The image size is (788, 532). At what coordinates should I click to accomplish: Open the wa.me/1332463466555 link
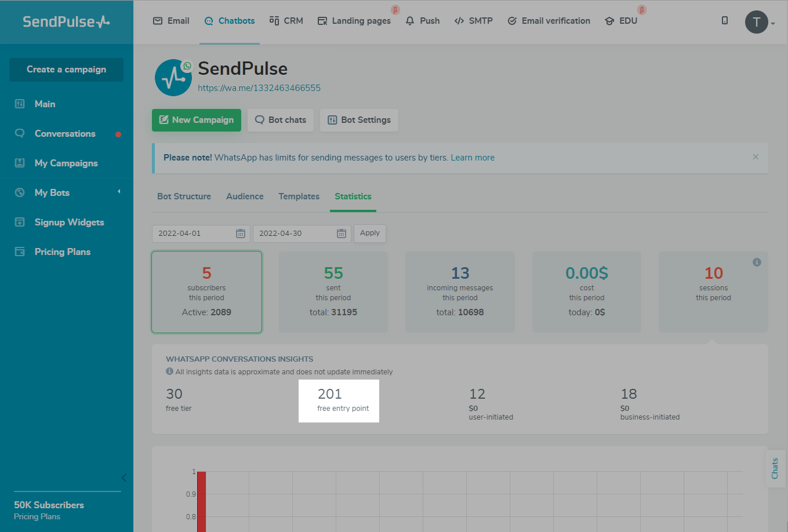pyautogui.click(x=259, y=88)
